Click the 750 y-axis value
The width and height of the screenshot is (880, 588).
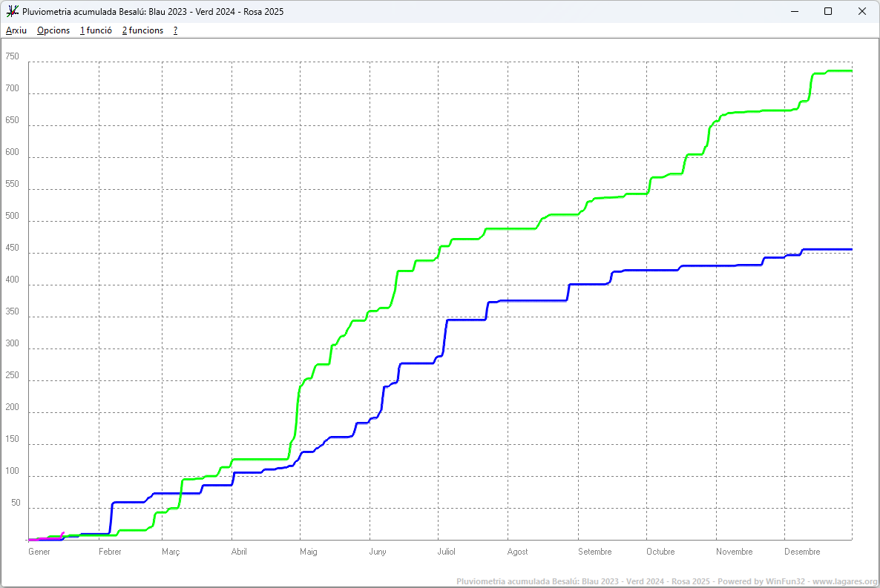click(x=13, y=56)
